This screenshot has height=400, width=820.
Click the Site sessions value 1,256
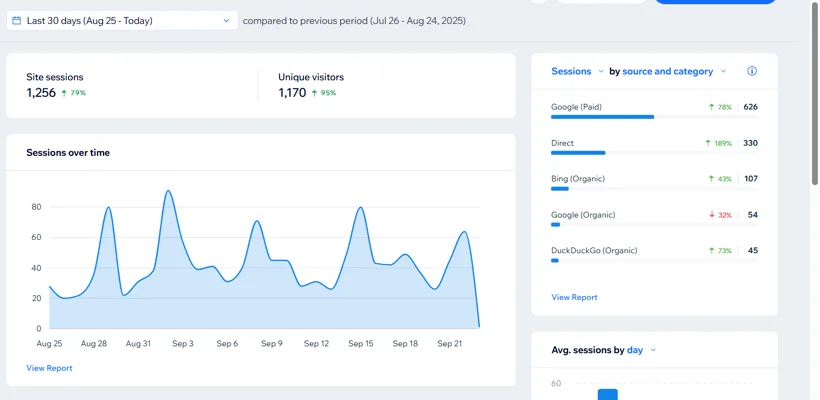(41, 93)
